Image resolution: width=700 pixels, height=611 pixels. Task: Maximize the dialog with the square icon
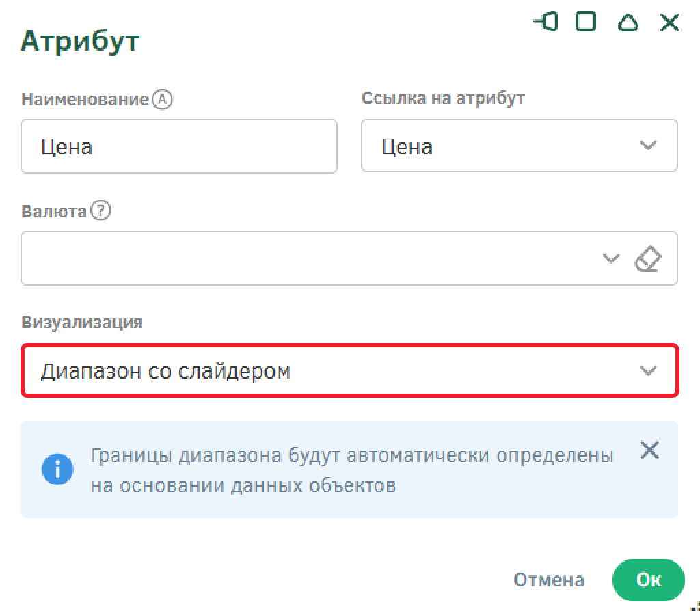pyautogui.click(x=586, y=23)
